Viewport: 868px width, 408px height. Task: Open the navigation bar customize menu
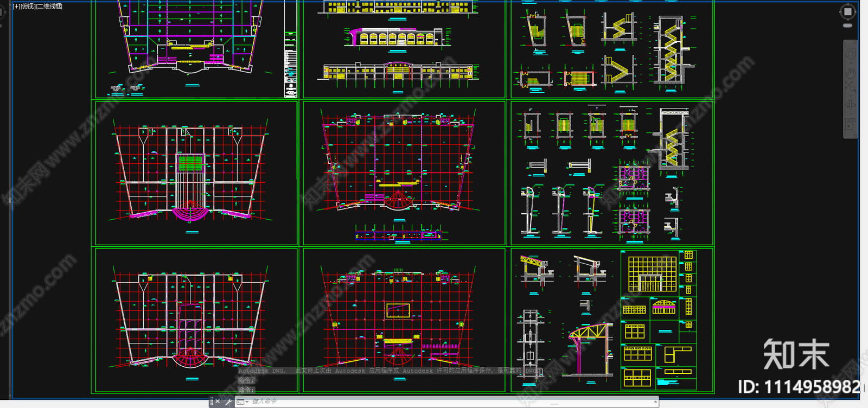point(855,135)
